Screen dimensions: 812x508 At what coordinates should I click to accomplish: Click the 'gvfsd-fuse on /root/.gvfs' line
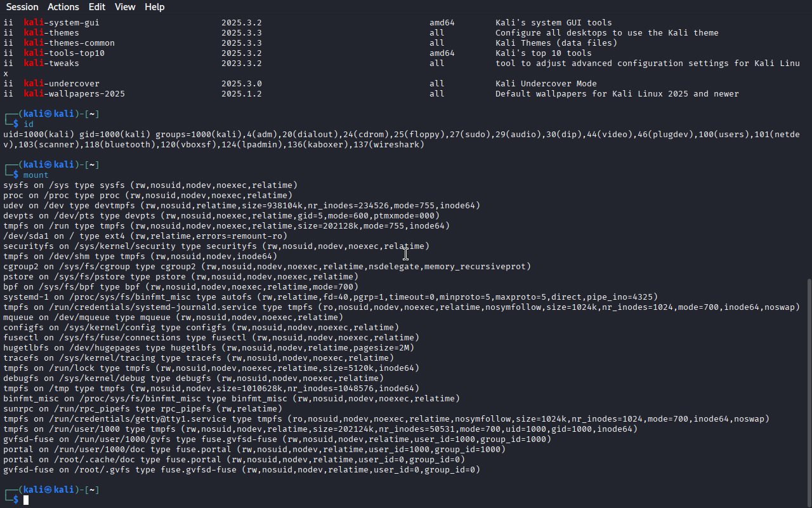click(x=242, y=470)
